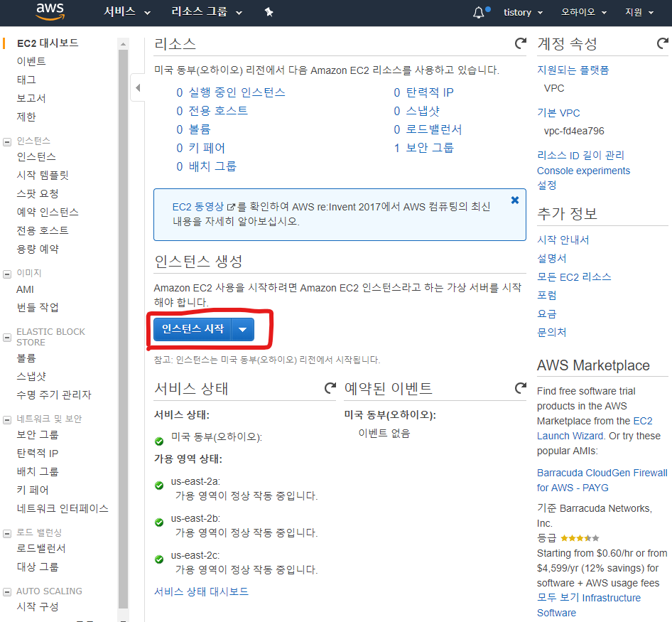
Task: Open the 실행 중인 인스턴스 resource link
Action: point(237,92)
